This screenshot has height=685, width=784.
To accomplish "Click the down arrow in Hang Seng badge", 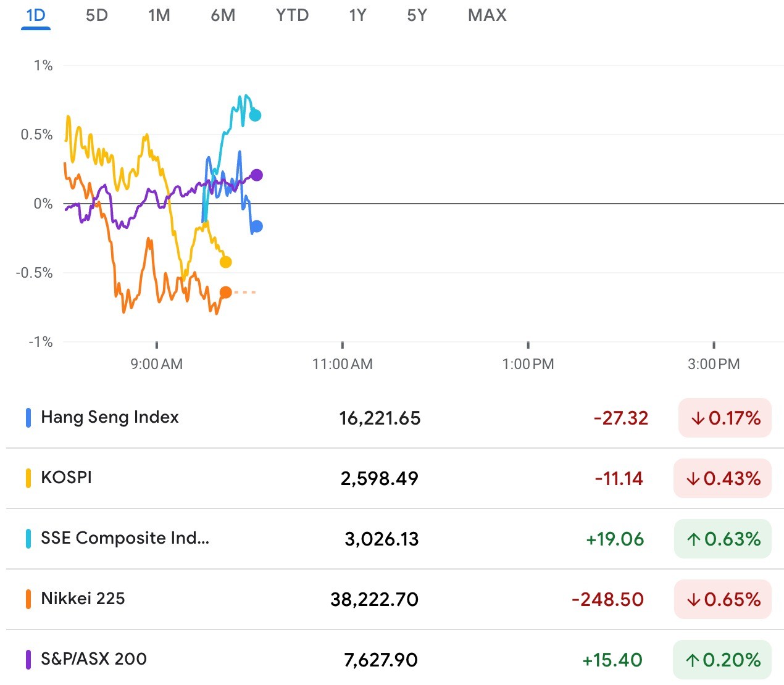I will pyautogui.click(x=698, y=418).
